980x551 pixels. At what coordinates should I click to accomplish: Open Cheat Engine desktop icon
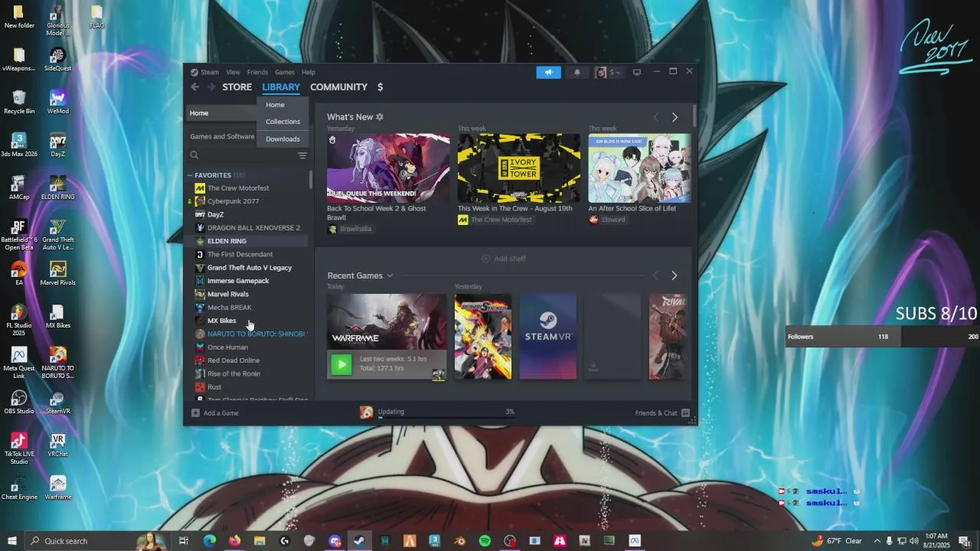click(x=19, y=488)
